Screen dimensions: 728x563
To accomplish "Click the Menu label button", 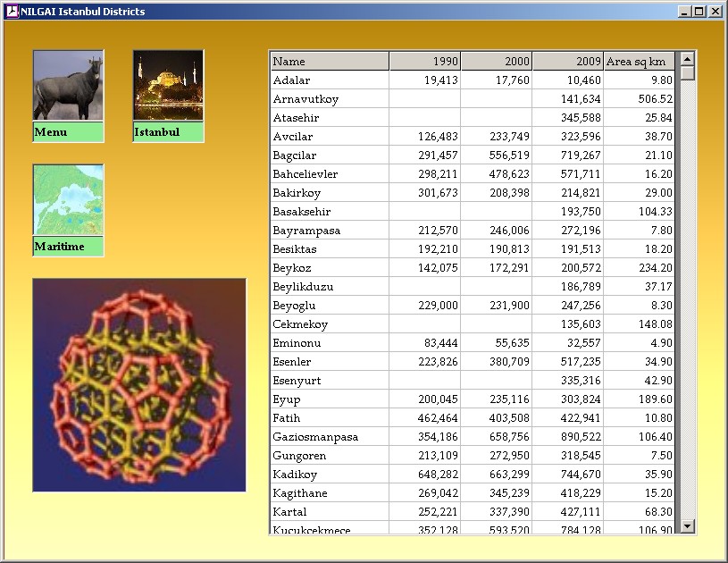I will click(68, 132).
